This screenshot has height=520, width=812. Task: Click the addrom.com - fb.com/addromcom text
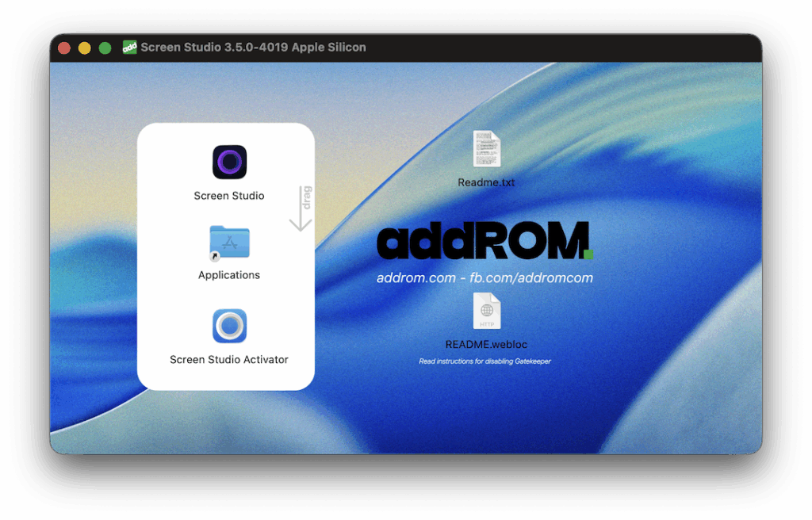(x=485, y=278)
